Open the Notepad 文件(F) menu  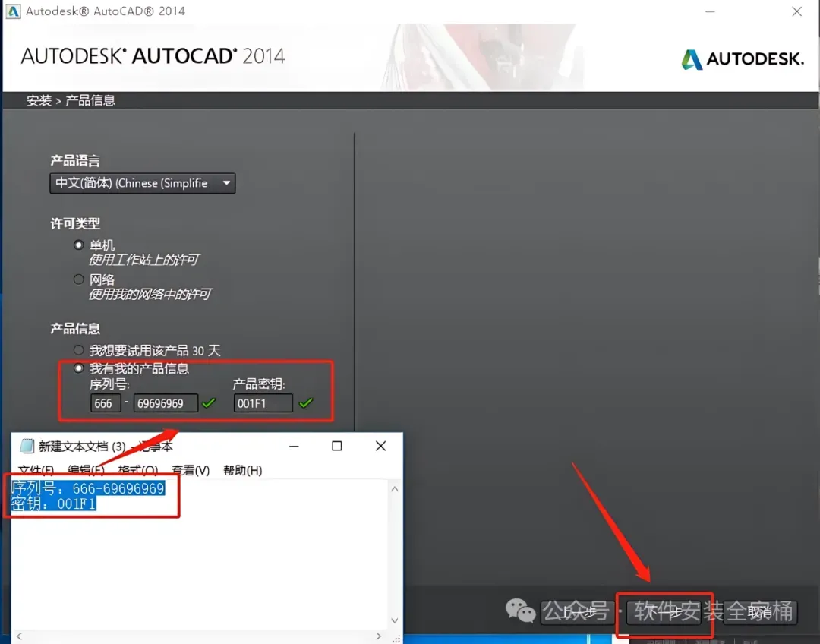point(36,470)
